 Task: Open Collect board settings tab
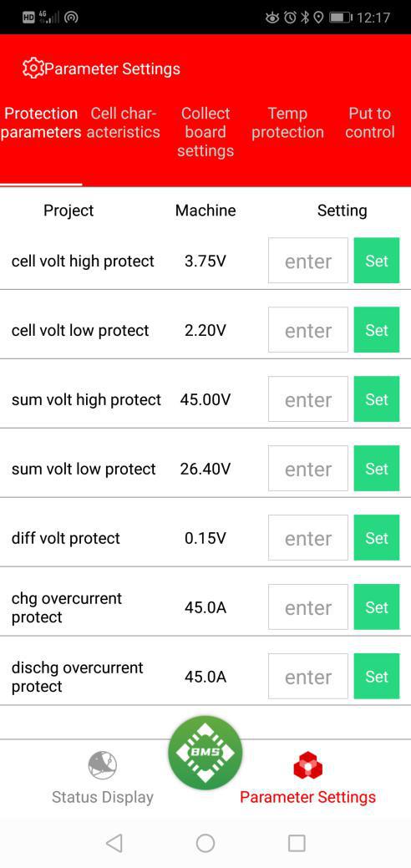click(x=205, y=132)
